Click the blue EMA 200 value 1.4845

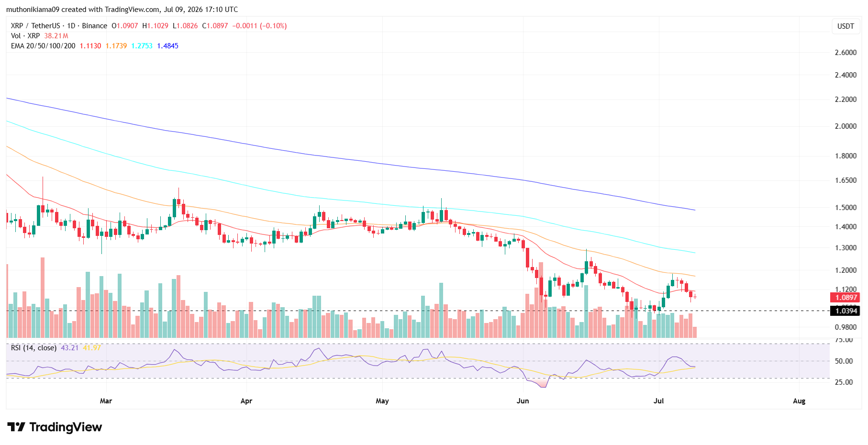click(168, 46)
